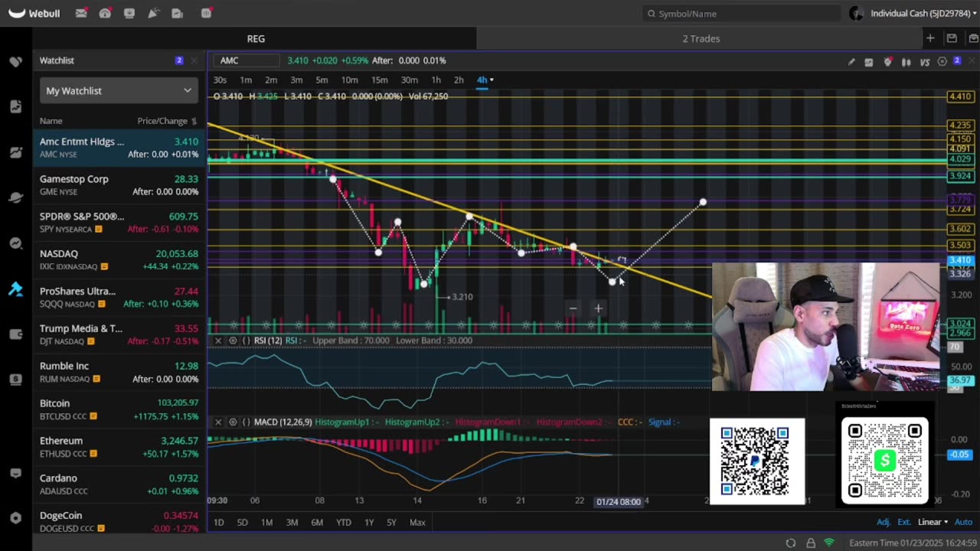The image size is (980, 551).
Task: Open the price alert clock icon
Action: coord(887,61)
